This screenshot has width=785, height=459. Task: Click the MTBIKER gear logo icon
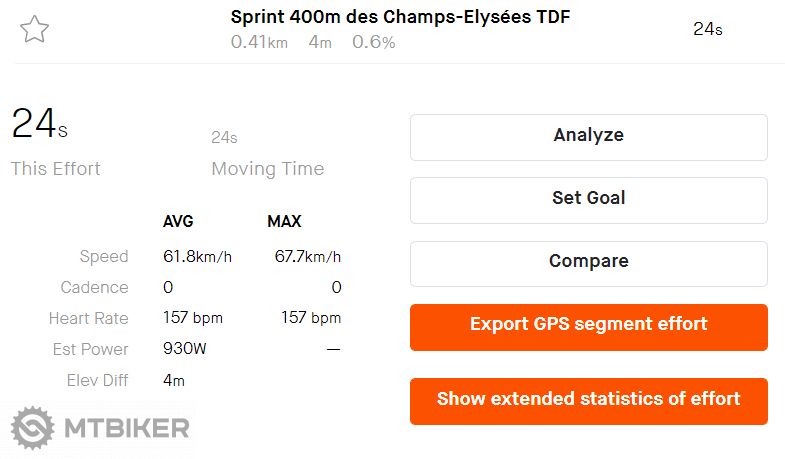click(x=31, y=428)
